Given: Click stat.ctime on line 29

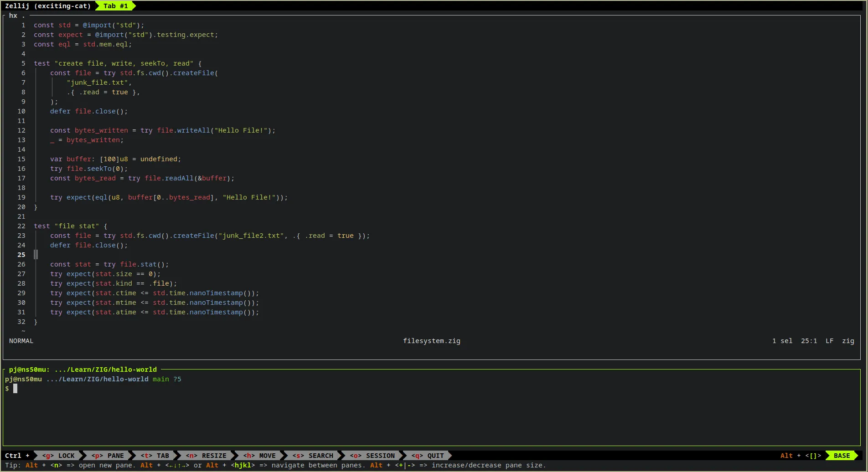Looking at the screenshot, I should pyautogui.click(x=115, y=293).
